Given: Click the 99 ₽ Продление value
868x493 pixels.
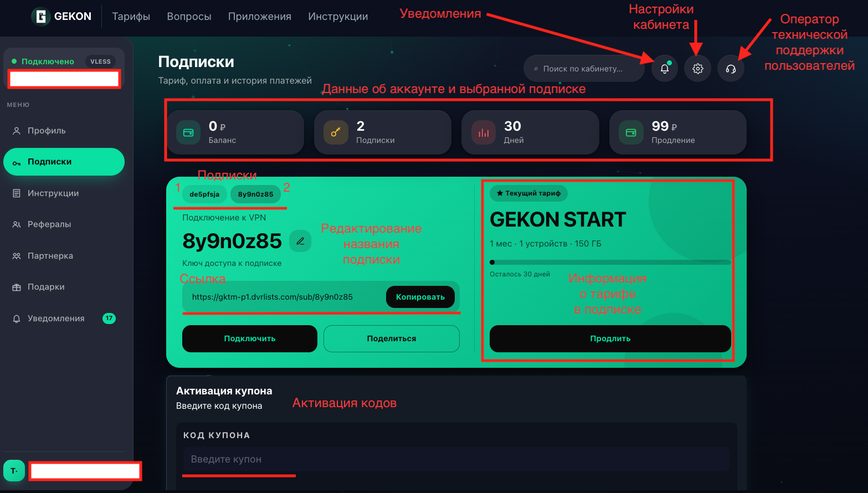Looking at the screenshot, I should click(664, 126).
